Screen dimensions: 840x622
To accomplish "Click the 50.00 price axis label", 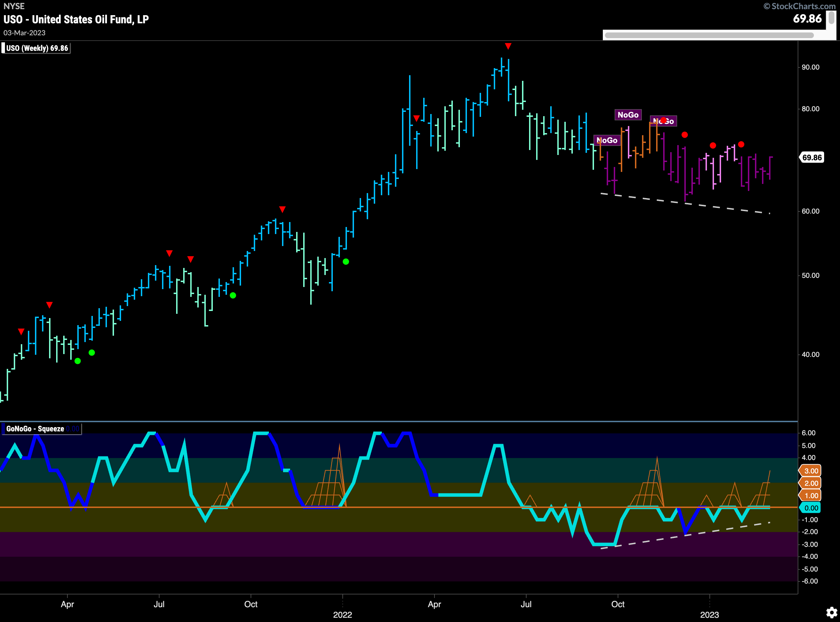I will click(x=810, y=276).
